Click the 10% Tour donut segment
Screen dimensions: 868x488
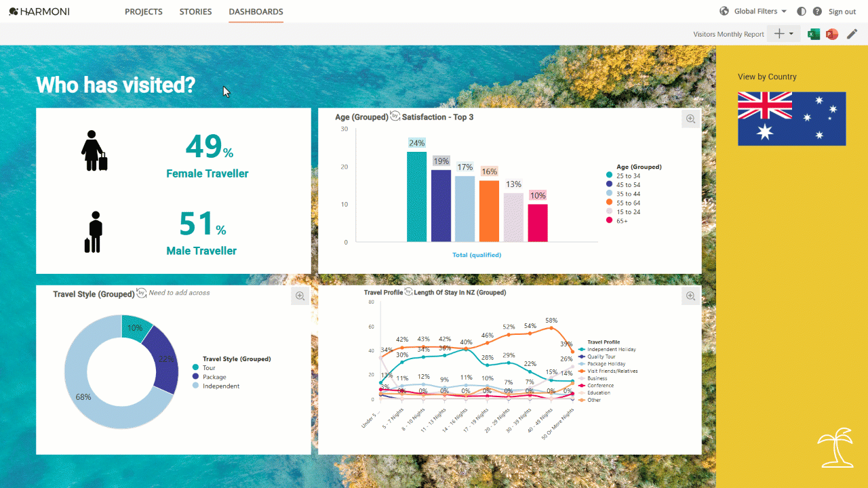[x=136, y=327]
